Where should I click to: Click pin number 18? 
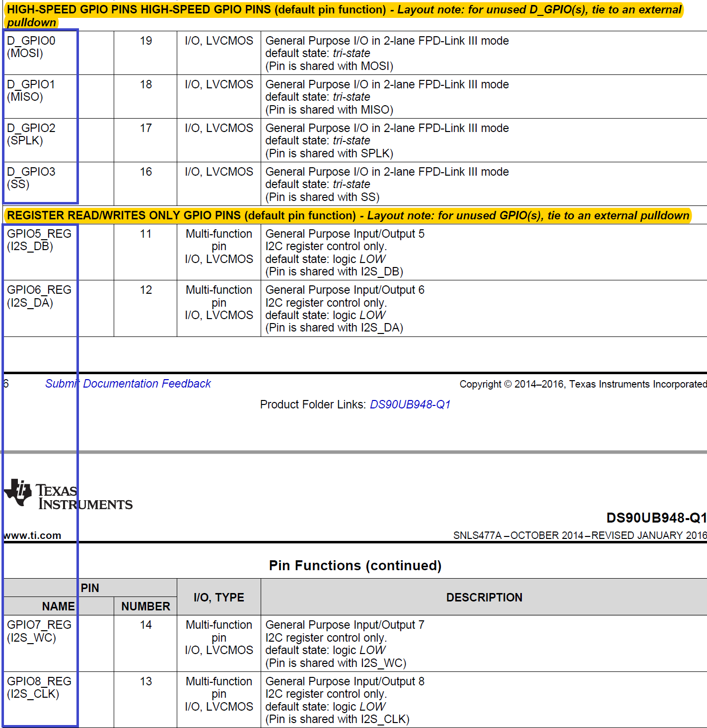point(146,84)
